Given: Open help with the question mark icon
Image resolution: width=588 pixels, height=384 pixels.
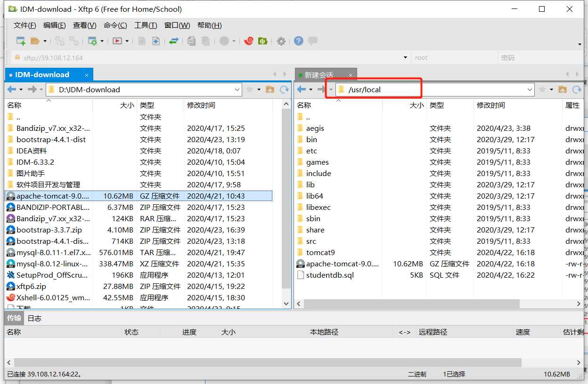Looking at the screenshot, I should point(298,41).
